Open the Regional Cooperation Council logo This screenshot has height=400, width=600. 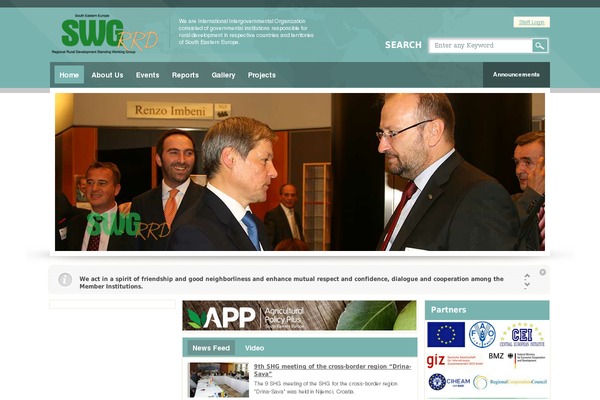(x=510, y=382)
